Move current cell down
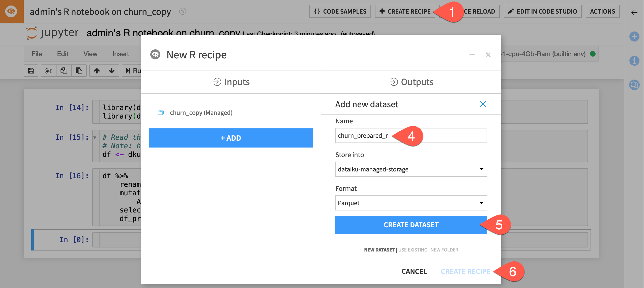 (x=111, y=71)
